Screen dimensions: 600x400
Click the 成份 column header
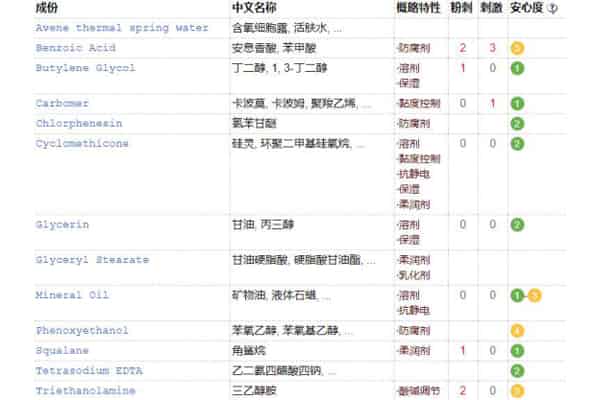click(47, 8)
